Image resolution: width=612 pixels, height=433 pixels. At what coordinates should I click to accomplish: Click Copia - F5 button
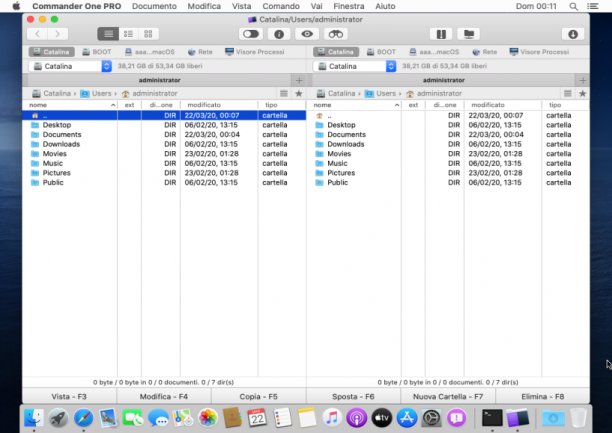[258, 397]
